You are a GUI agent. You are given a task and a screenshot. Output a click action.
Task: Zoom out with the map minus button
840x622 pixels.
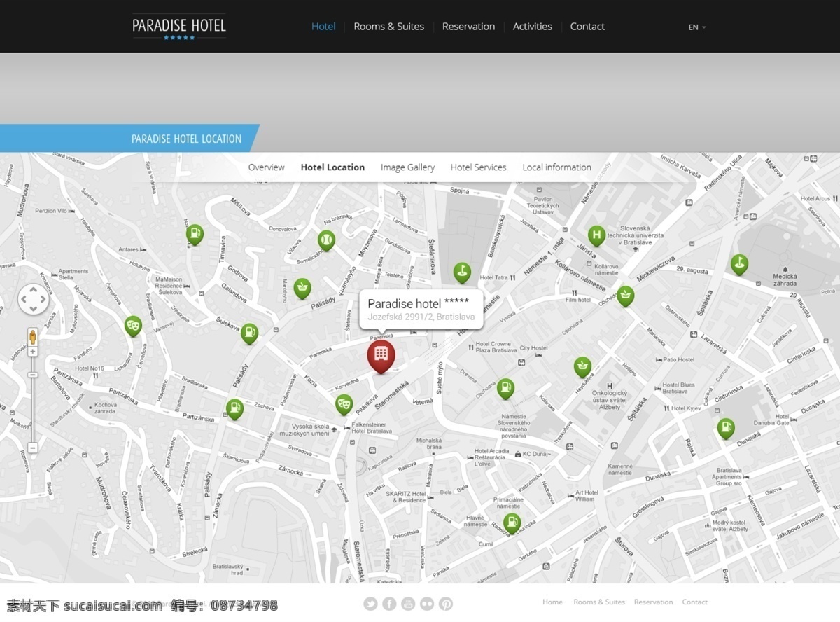(33, 448)
